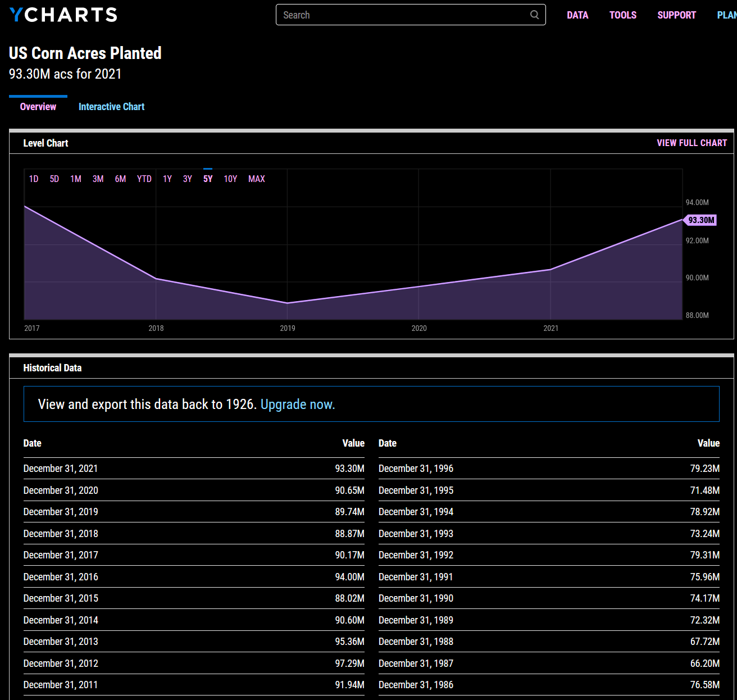Click the Level Chart heading
737x700 pixels.
(x=46, y=143)
